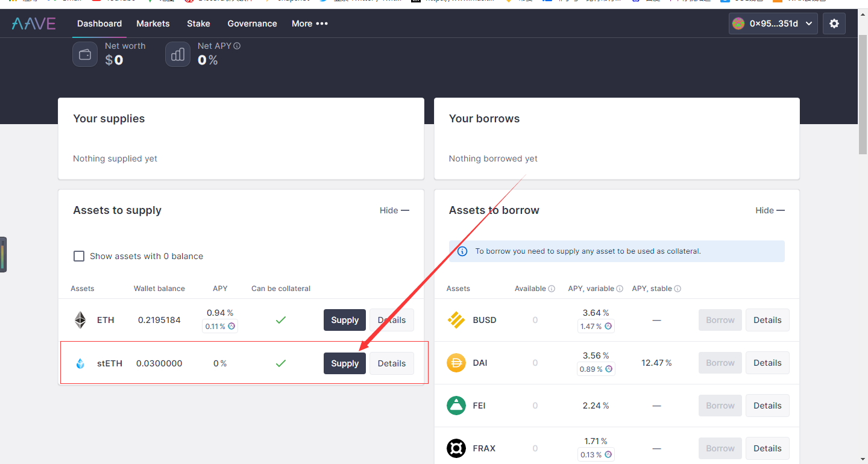Click the FEI Borrow button
The width and height of the screenshot is (868, 464).
[x=720, y=406]
